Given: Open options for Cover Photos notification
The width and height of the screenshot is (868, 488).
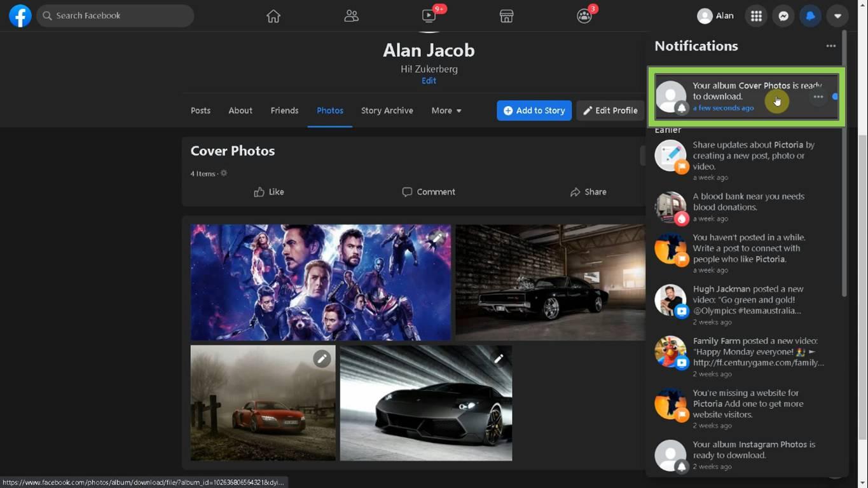Looking at the screenshot, I should click(x=818, y=97).
